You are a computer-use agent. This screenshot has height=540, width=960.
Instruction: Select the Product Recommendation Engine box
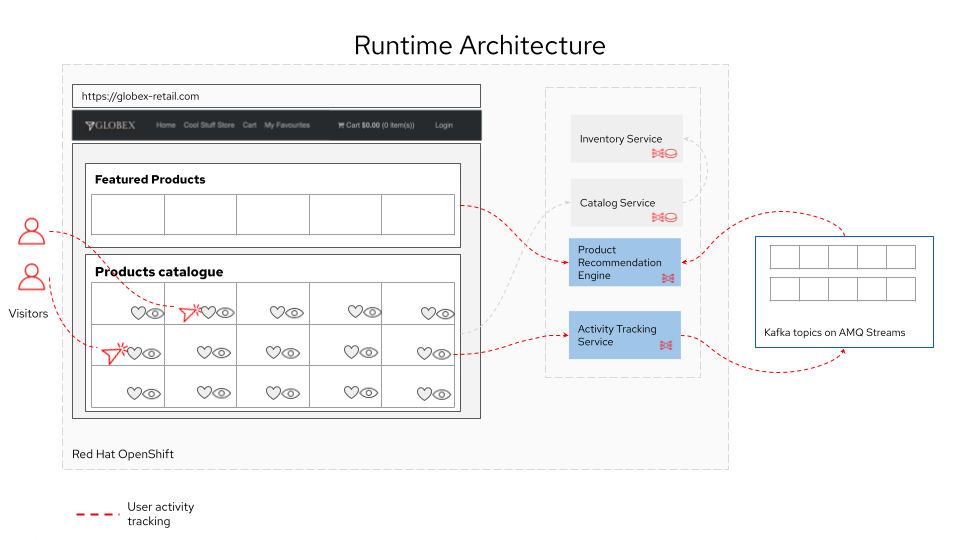tap(624, 262)
